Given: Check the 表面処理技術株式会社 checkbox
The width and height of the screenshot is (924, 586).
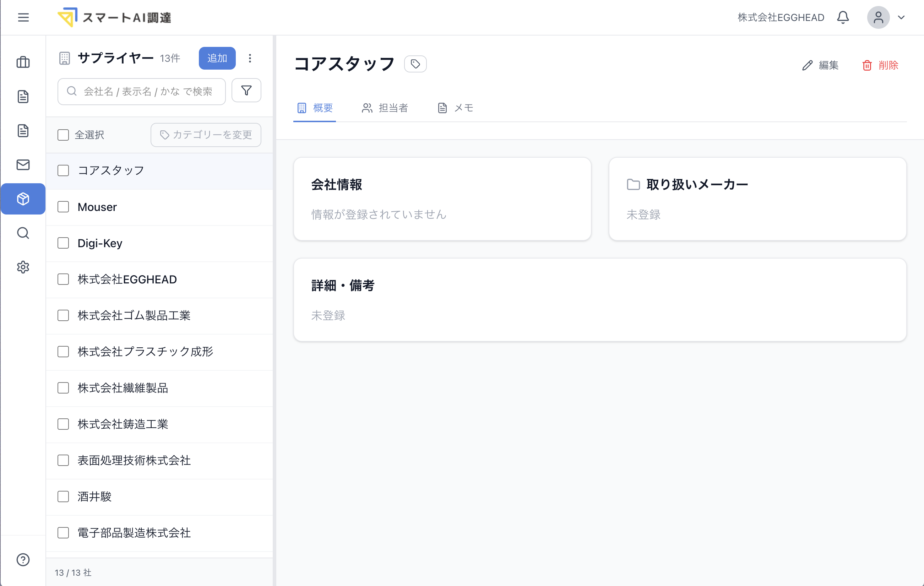Looking at the screenshot, I should tap(63, 460).
